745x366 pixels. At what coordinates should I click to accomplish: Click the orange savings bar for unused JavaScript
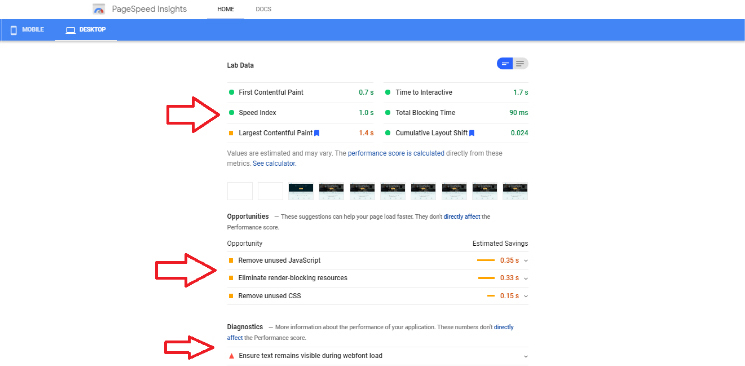pyautogui.click(x=486, y=260)
